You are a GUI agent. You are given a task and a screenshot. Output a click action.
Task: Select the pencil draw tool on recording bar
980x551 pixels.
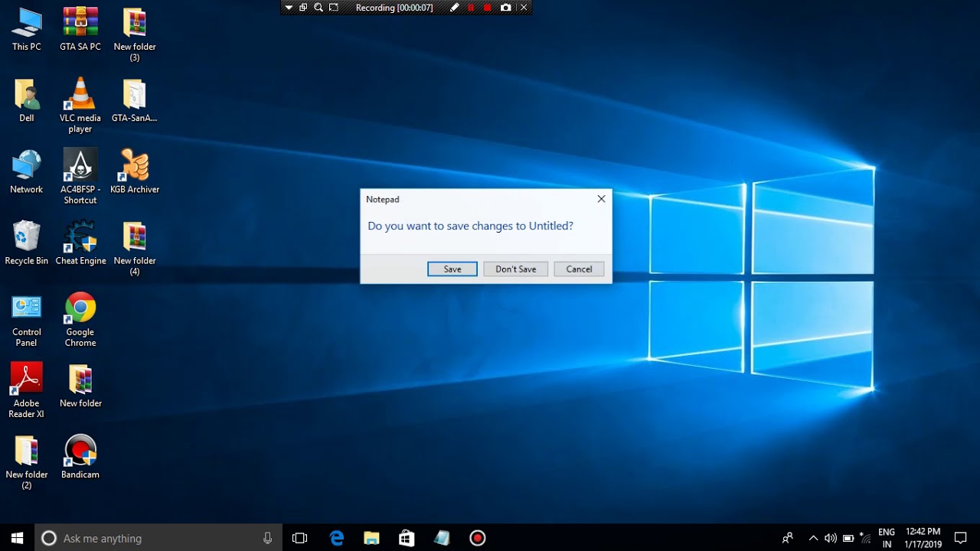(454, 8)
